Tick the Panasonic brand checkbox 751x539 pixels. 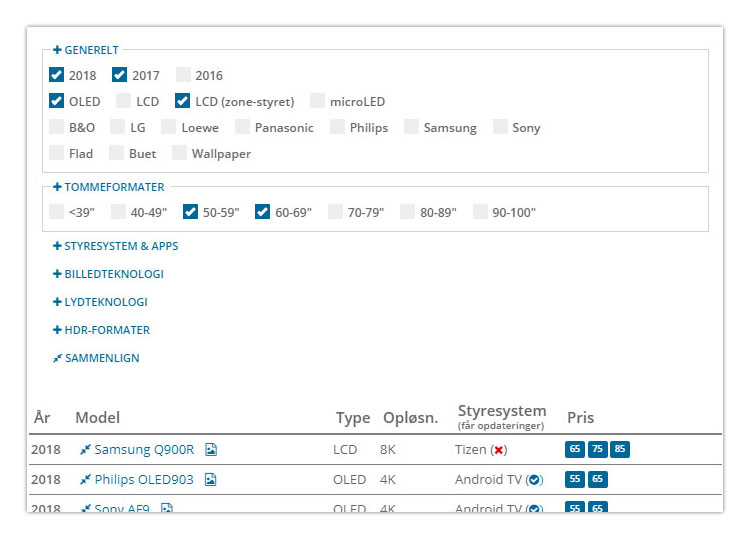tap(242, 126)
